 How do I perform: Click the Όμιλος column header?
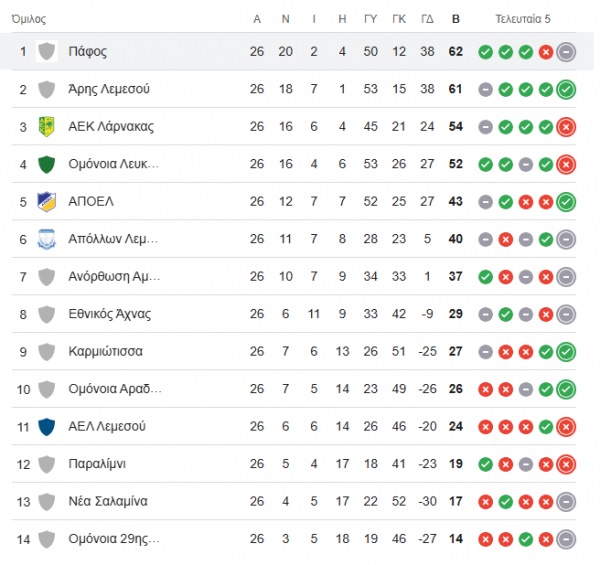tap(29, 19)
